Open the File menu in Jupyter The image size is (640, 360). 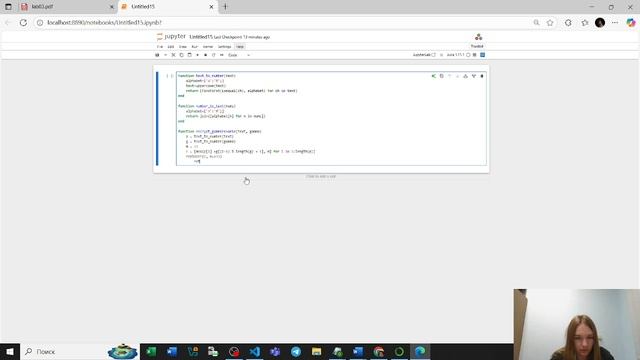(x=160, y=47)
